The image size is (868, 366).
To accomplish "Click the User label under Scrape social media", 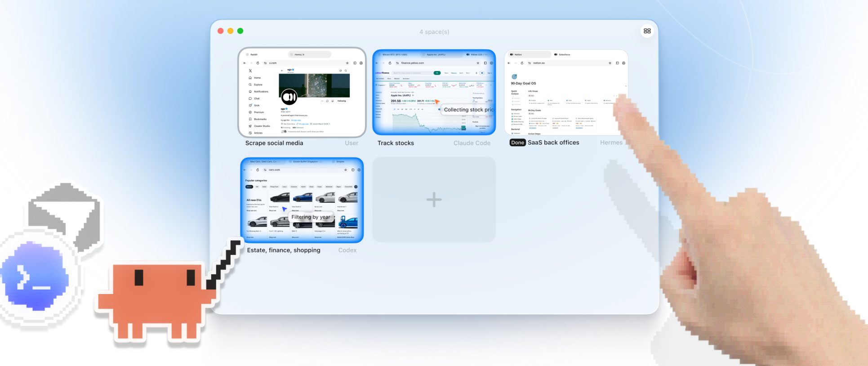I will click(352, 143).
